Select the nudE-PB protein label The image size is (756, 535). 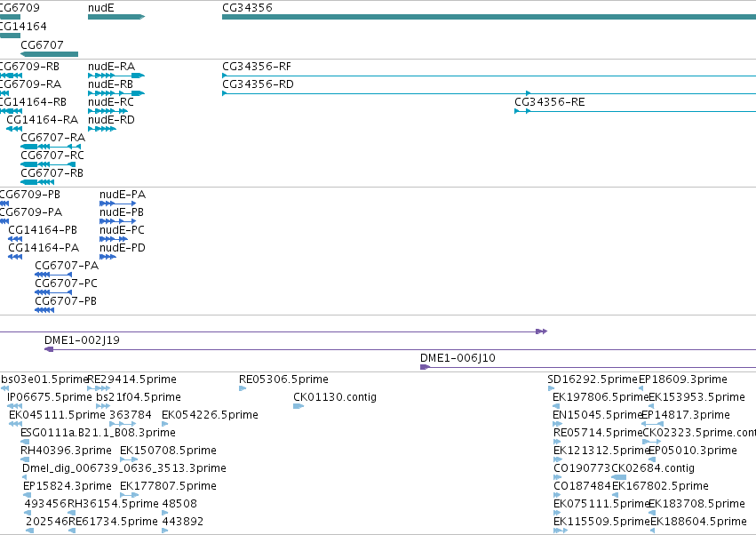point(122,212)
